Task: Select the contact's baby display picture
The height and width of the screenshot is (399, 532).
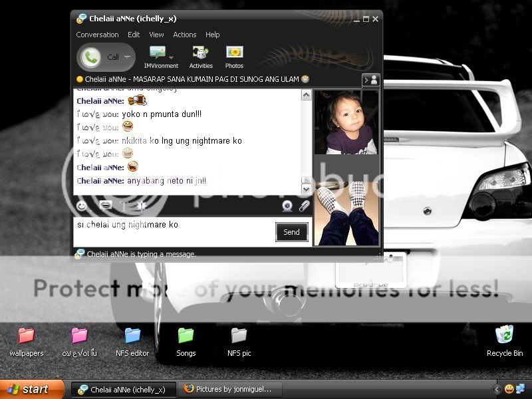Action: click(346, 122)
